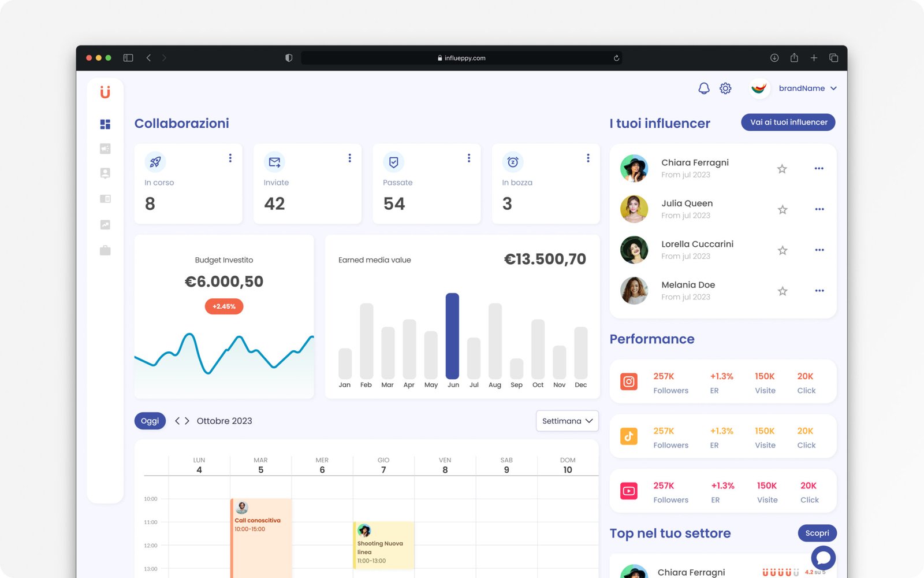Select the highlighted Jun bar in chart
924x578 pixels.
[x=452, y=336]
